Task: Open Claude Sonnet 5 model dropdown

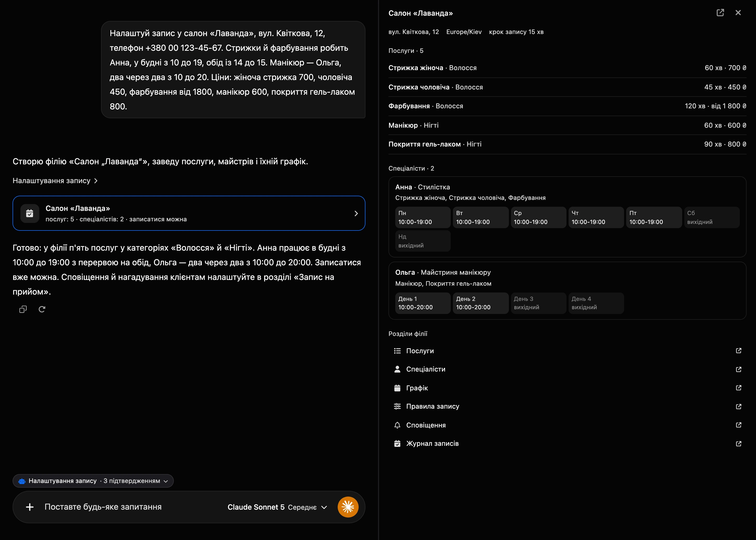Action: (277, 507)
